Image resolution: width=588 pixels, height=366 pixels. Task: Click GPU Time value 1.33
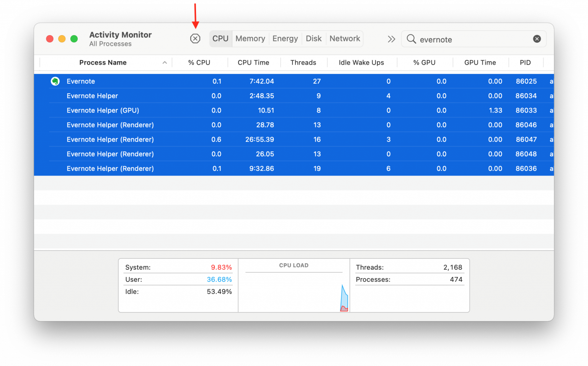495,110
